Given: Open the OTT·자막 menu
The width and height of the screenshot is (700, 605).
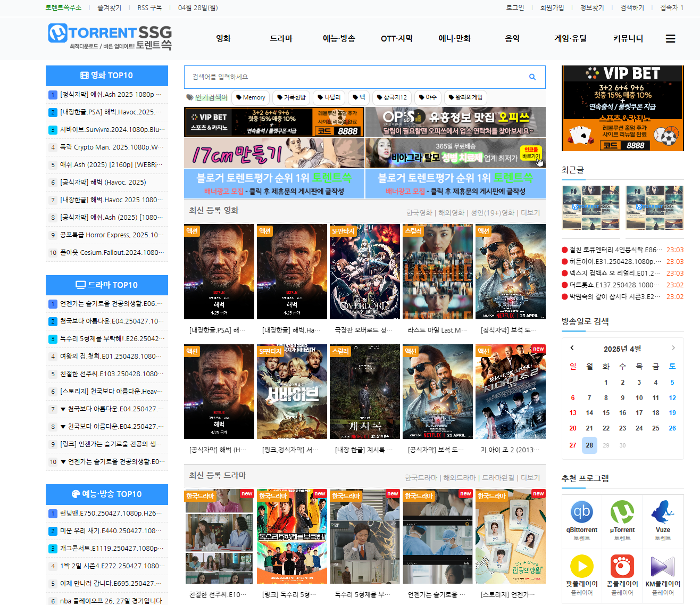Looking at the screenshot, I should pyautogui.click(x=397, y=38).
